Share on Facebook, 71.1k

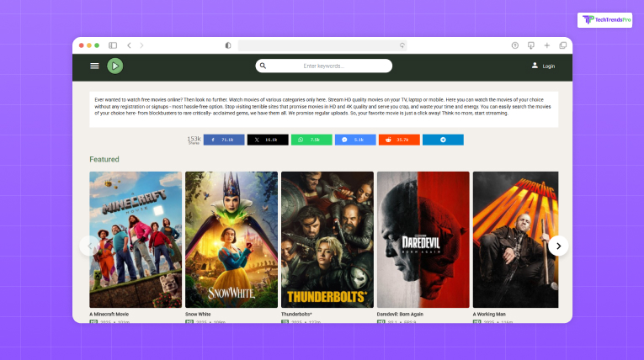(x=224, y=140)
